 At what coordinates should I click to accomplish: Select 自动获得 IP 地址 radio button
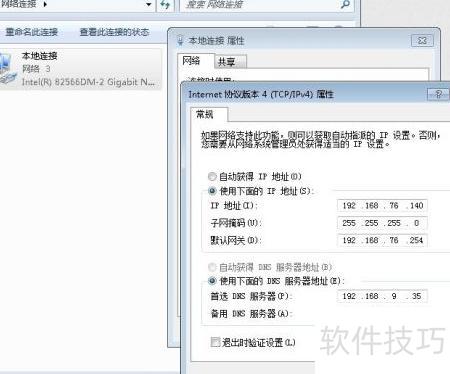point(212,176)
